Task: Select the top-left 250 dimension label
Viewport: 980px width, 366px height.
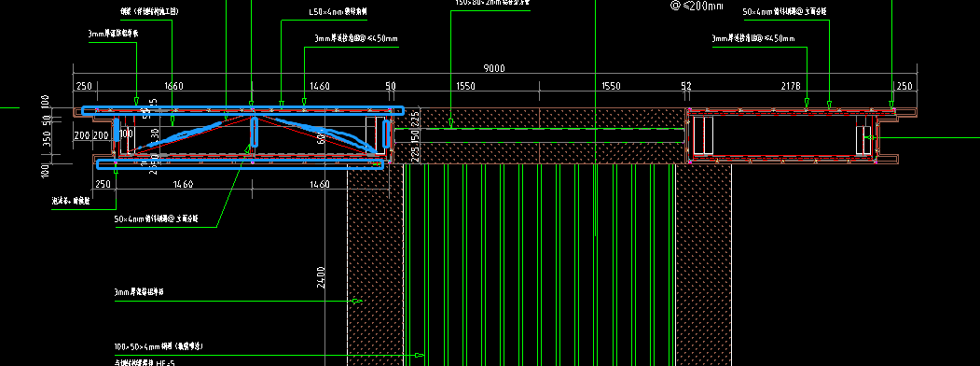Action: [84, 86]
